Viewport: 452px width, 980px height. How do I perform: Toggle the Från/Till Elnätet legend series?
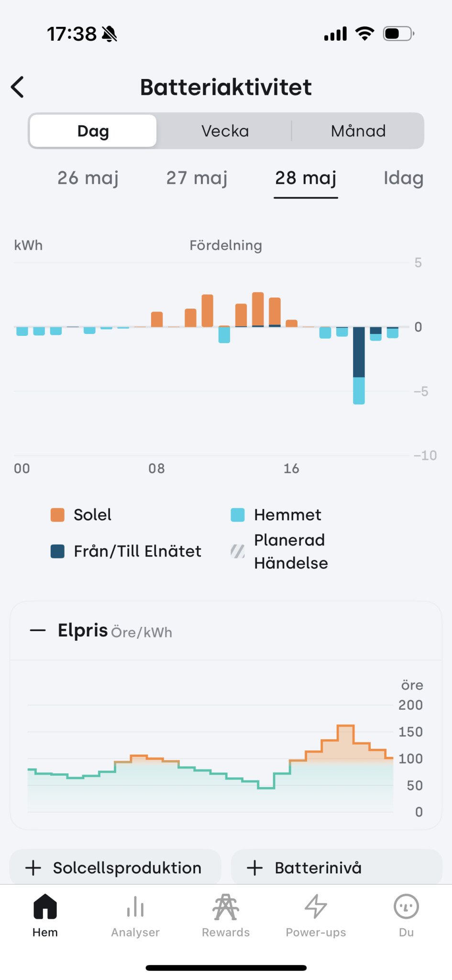[58, 551]
